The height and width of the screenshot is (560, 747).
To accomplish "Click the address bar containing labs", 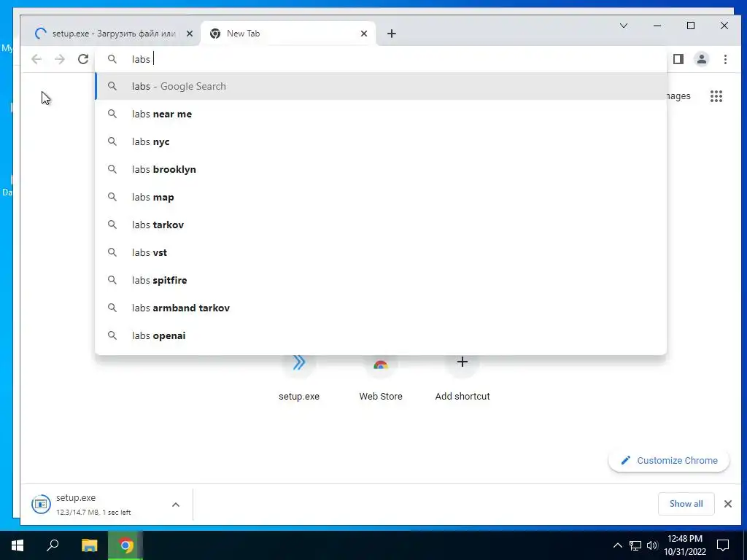I will [x=381, y=59].
